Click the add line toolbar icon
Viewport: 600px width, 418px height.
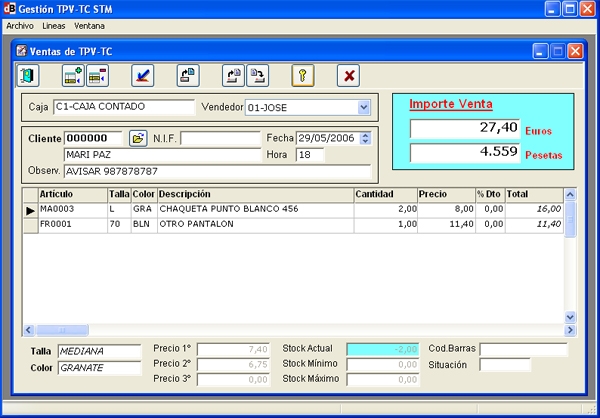pyautogui.click(x=72, y=75)
